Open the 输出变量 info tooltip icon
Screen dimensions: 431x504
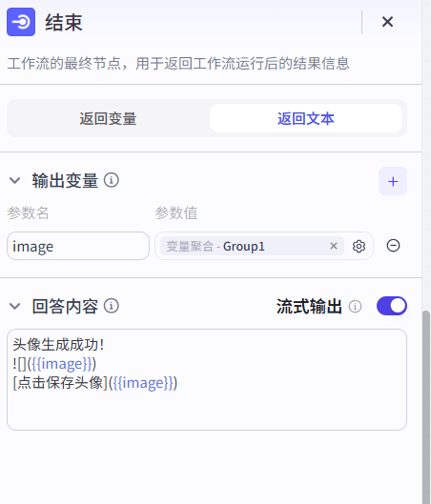click(112, 180)
